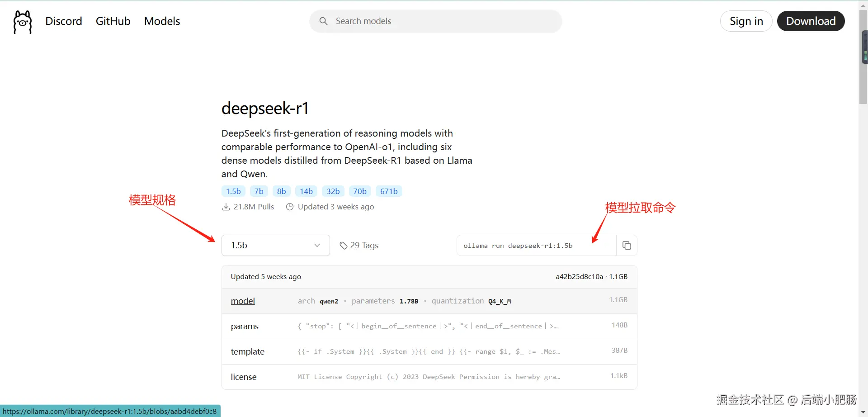Click the Sign in button

pos(746,21)
